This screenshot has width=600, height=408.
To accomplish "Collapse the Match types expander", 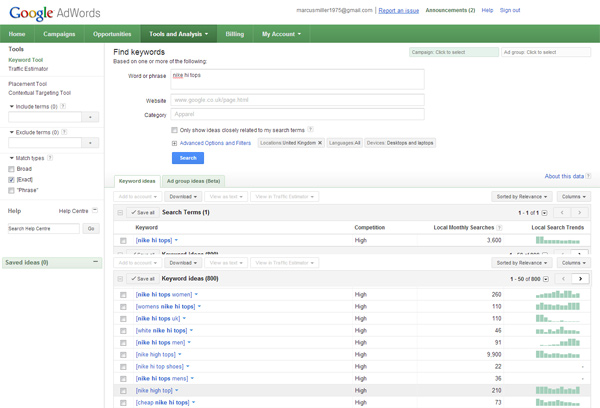I will pos(11,158).
